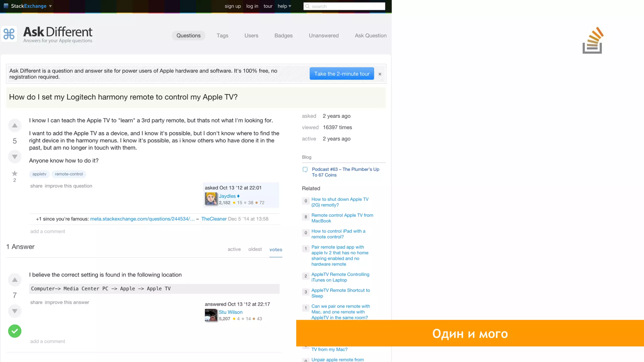Upvote the question

(15, 126)
